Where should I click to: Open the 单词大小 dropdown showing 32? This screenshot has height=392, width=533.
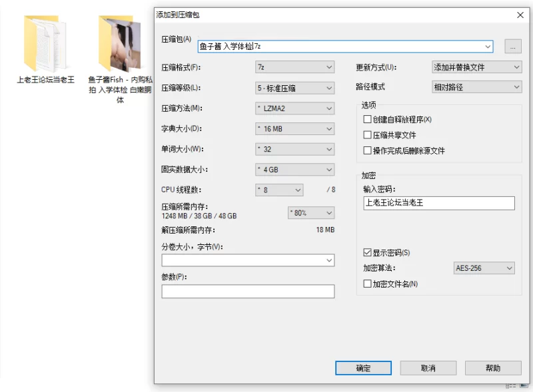294,149
